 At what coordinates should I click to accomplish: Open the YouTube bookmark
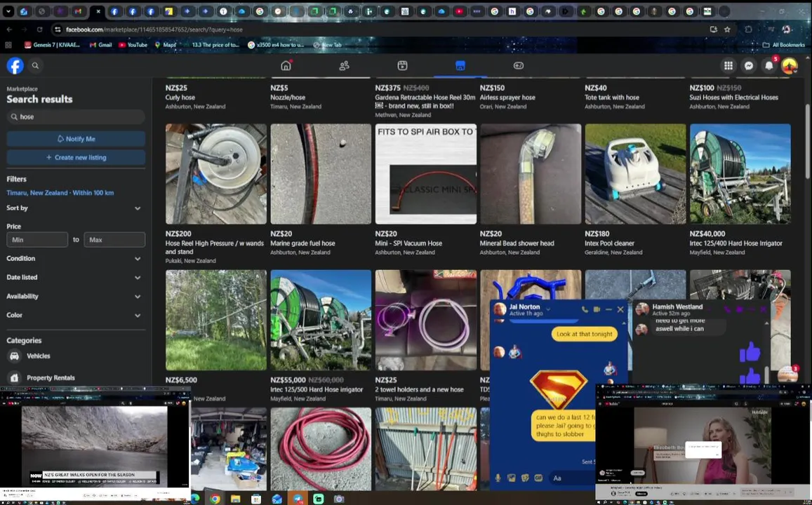[133, 45]
